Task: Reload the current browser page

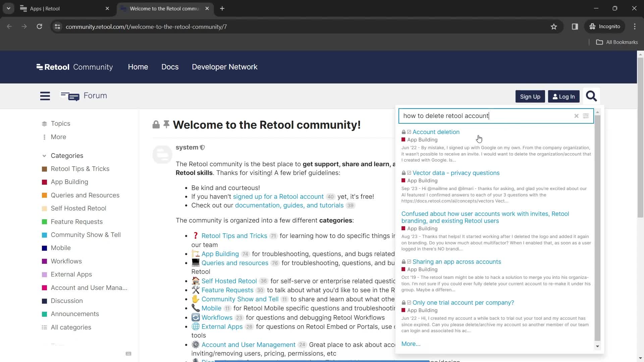Action: pyautogui.click(x=39, y=26)
